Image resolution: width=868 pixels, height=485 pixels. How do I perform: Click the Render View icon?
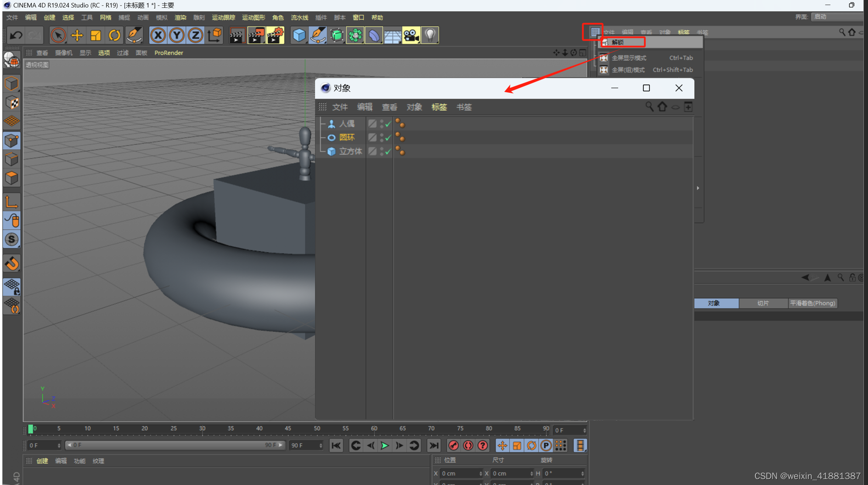(x=237, y=35)
